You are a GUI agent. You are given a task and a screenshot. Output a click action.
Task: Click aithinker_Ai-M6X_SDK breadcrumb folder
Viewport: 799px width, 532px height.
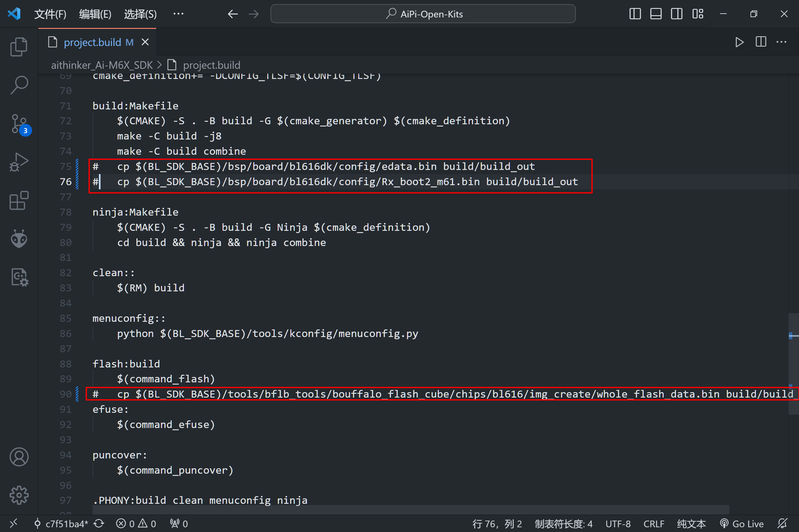102,65
